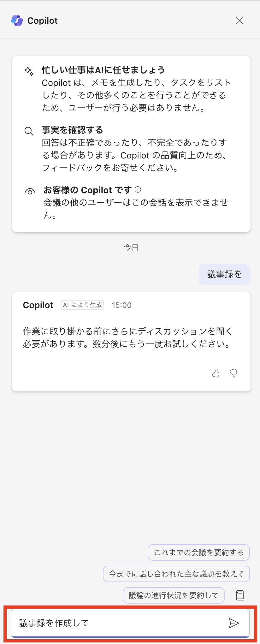Give the Copilot response a thumbs down

click(x=233, y=373)
